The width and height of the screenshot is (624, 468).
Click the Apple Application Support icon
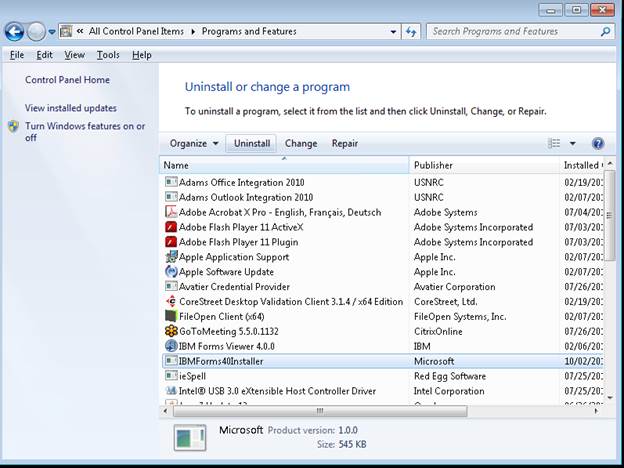171,257
